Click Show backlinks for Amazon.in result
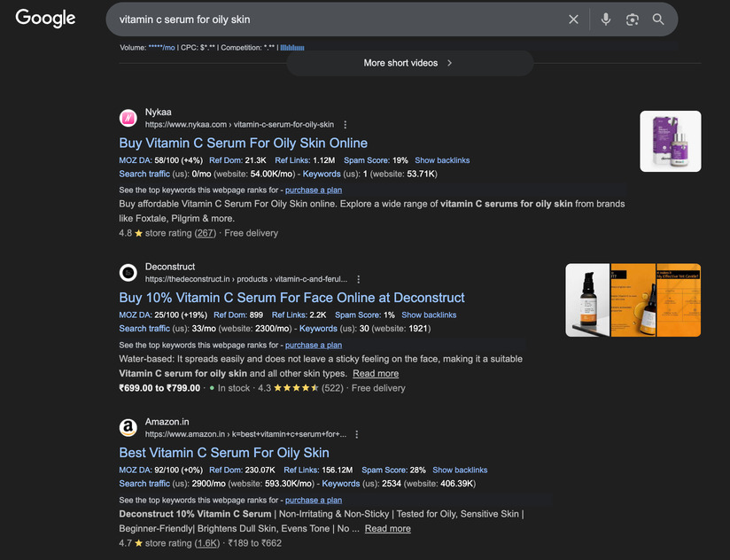 (460, 471)
